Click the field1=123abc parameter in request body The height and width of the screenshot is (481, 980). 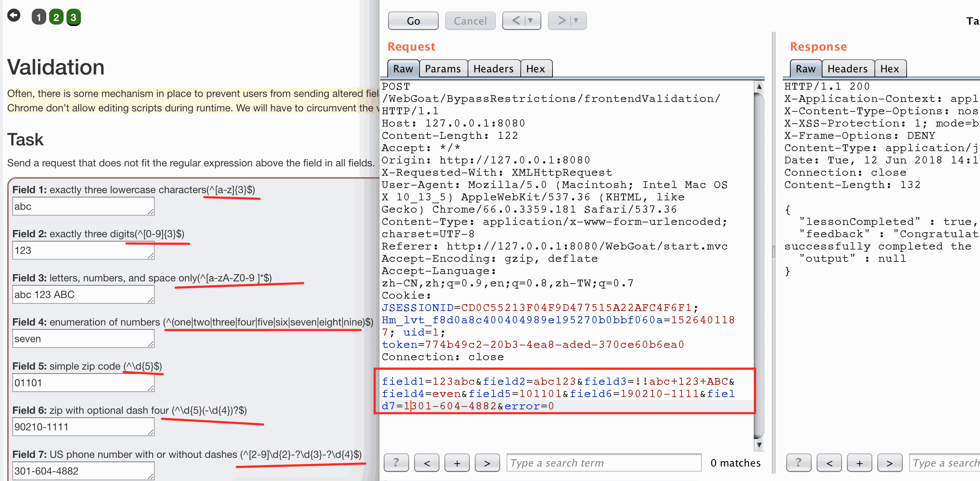pos(428,381)
